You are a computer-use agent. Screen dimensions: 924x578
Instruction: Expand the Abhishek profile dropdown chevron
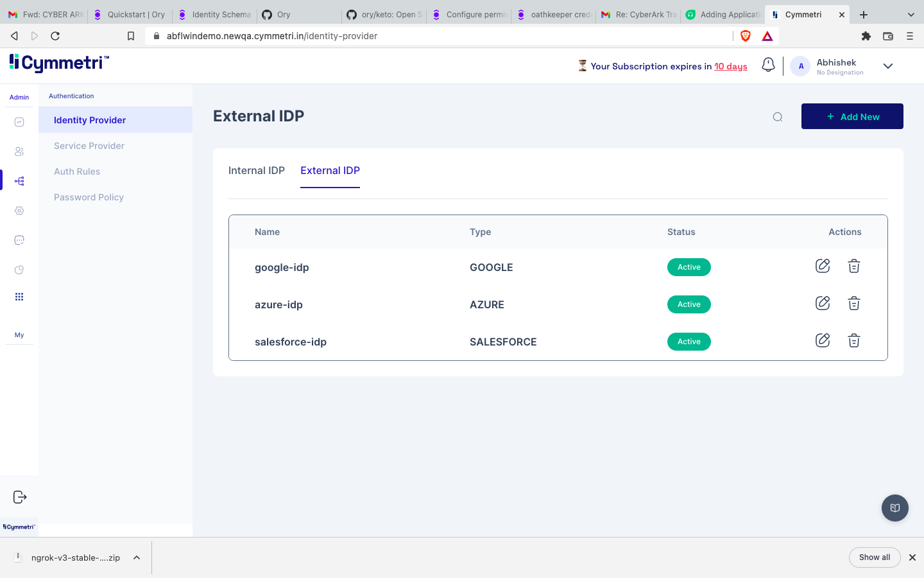(x=888, y=66)
